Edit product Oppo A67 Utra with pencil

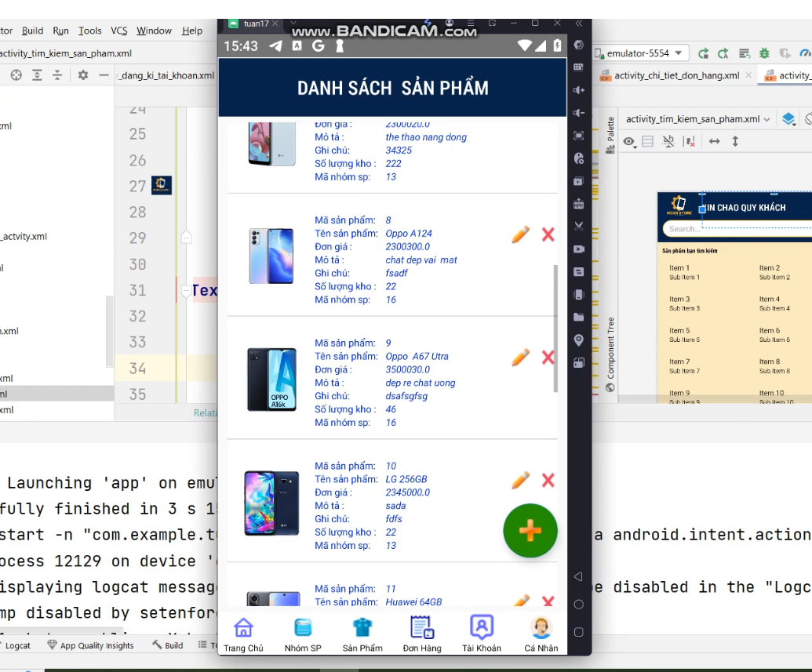pos(520,358)
